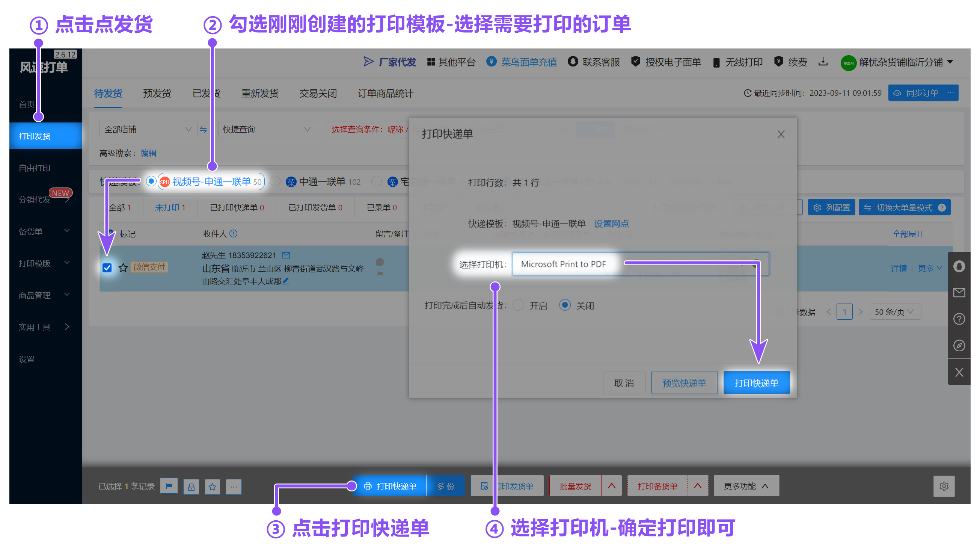
Task: Click the info icon beside 收件人
Action: 234,233
